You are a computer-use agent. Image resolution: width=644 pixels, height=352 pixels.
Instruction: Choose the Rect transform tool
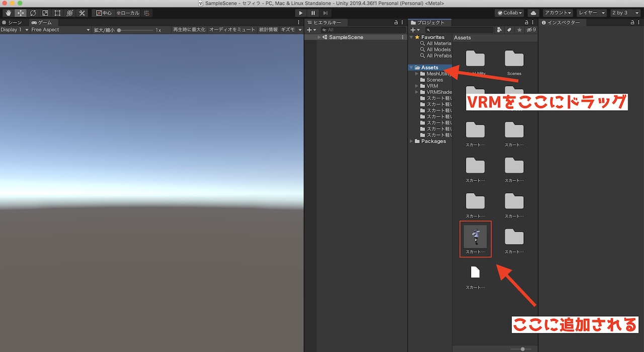point(57,13)
